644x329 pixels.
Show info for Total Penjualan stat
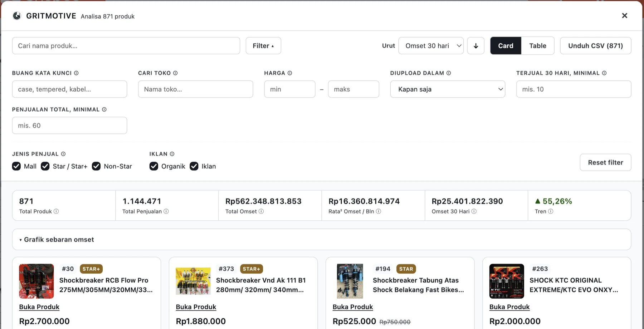coord(166,211)
